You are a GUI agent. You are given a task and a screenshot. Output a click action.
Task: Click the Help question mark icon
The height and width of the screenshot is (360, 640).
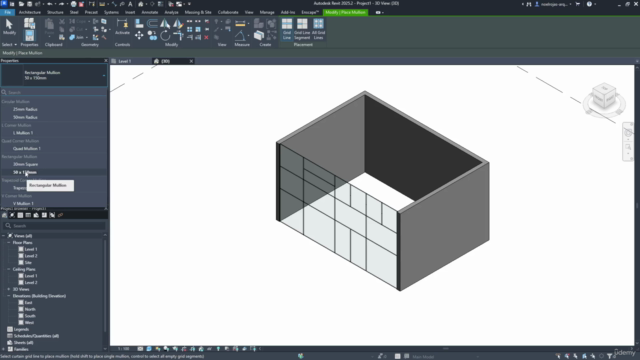(589, 4)
